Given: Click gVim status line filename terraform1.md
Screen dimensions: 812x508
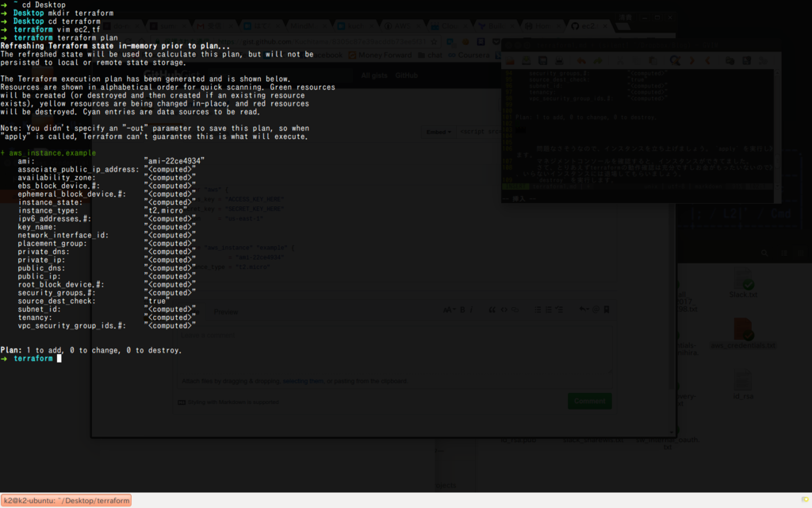Looking at the screenshot, I should (554, 186).
